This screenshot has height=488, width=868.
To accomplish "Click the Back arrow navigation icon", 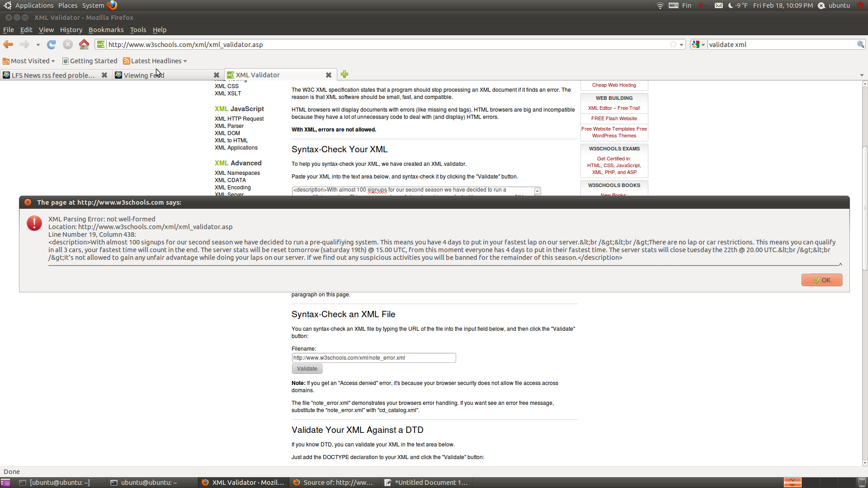I will click(8, 44).
